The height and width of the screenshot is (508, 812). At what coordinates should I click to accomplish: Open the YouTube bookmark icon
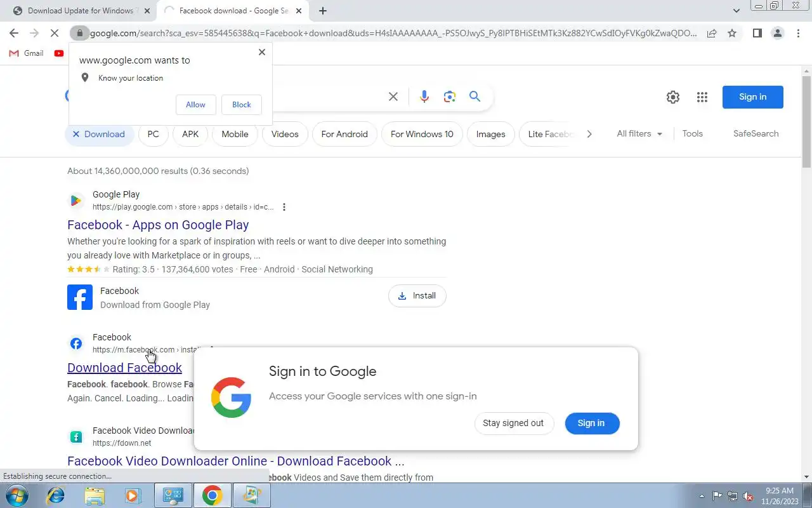point(59,53)
